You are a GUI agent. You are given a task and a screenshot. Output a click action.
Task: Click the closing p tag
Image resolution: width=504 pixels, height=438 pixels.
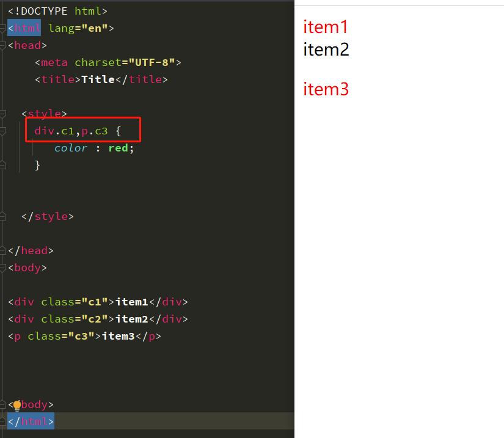tap(148, 336)
